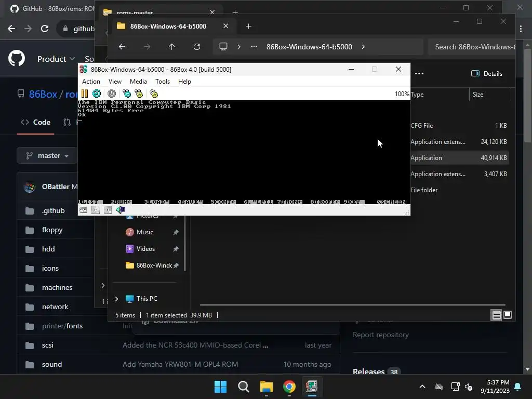Refresh the 86Box-Windows-64-b5000 Explorer folder

[x=197, y=47]
